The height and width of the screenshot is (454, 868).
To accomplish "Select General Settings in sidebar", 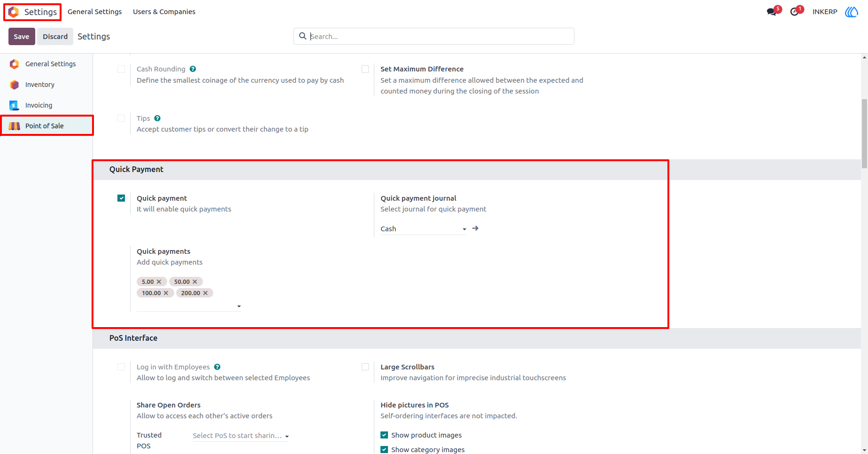I will click(46, 64).
